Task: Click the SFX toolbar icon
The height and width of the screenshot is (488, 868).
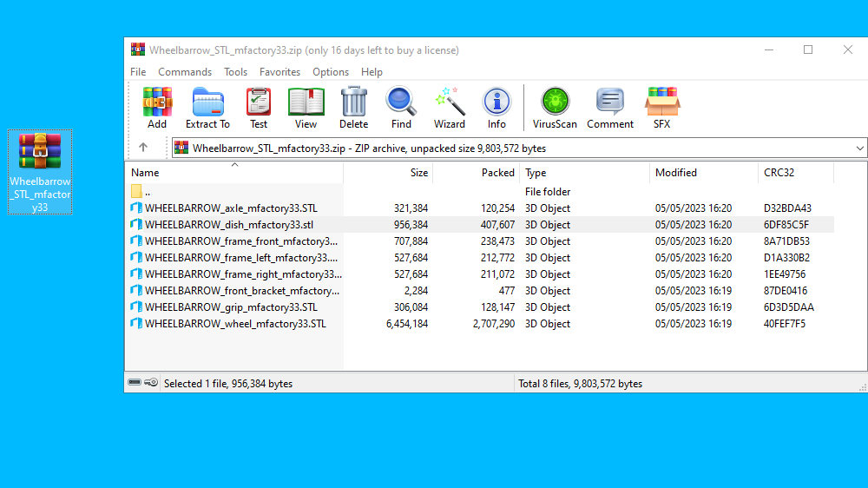Action: pos(662,108)
